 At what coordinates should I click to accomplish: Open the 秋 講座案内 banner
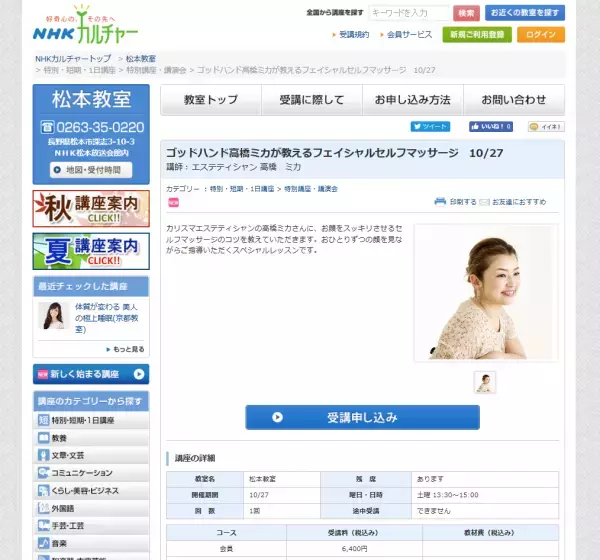91,209
